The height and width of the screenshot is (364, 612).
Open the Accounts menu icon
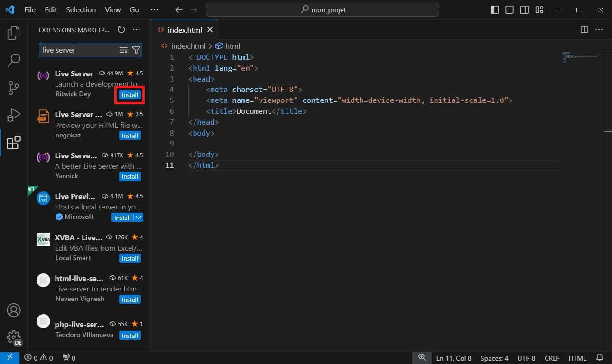click(x=14, y=310)
